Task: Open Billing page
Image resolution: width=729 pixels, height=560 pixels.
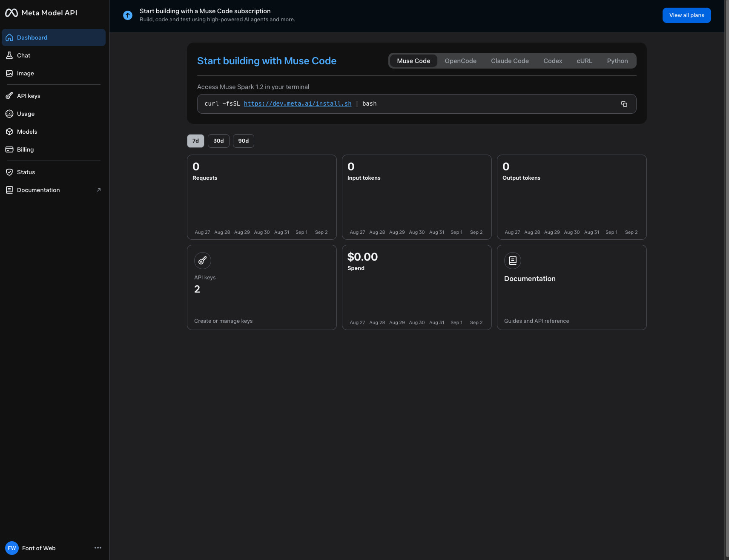Action: 54,149
